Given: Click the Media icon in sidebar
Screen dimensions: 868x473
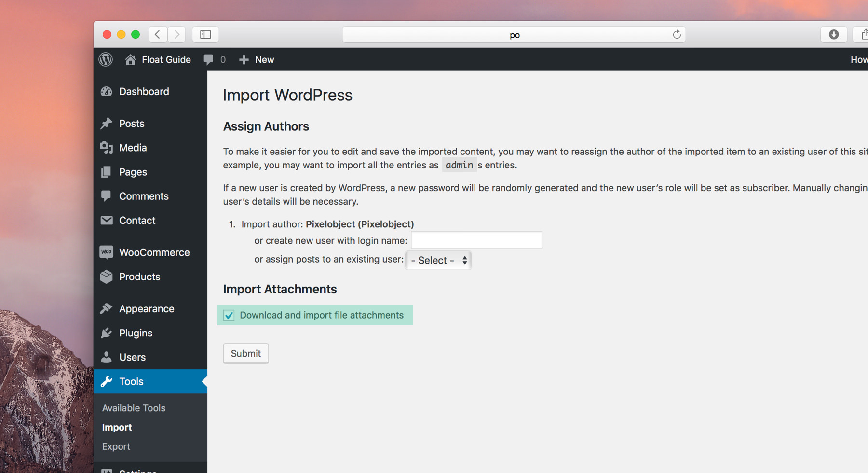Looking at the screenshot, I should click(x=107, y=148).
